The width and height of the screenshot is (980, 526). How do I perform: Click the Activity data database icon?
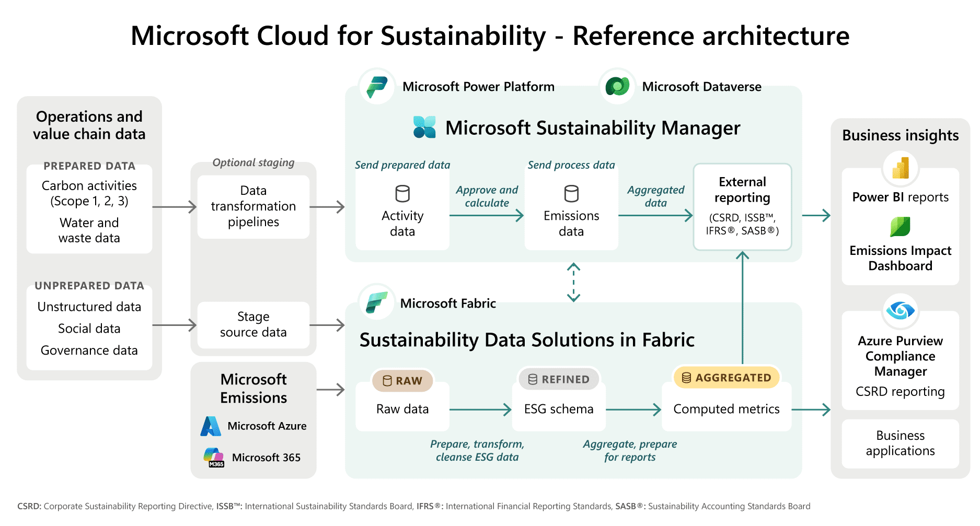[402, 194]
